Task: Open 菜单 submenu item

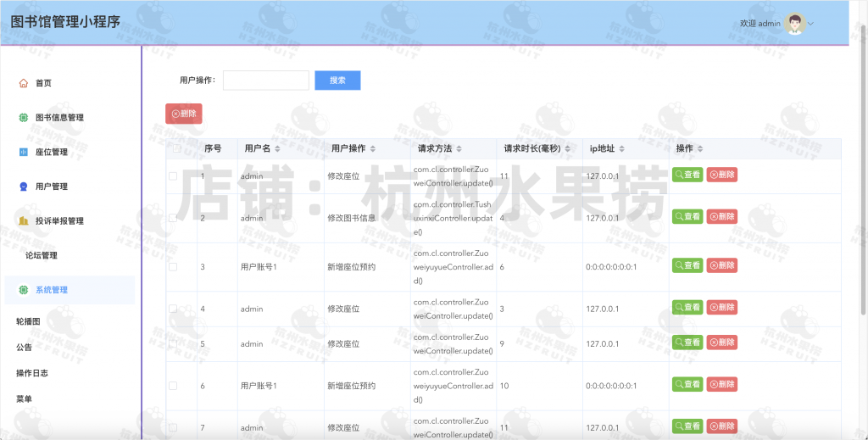Action: 24,398
